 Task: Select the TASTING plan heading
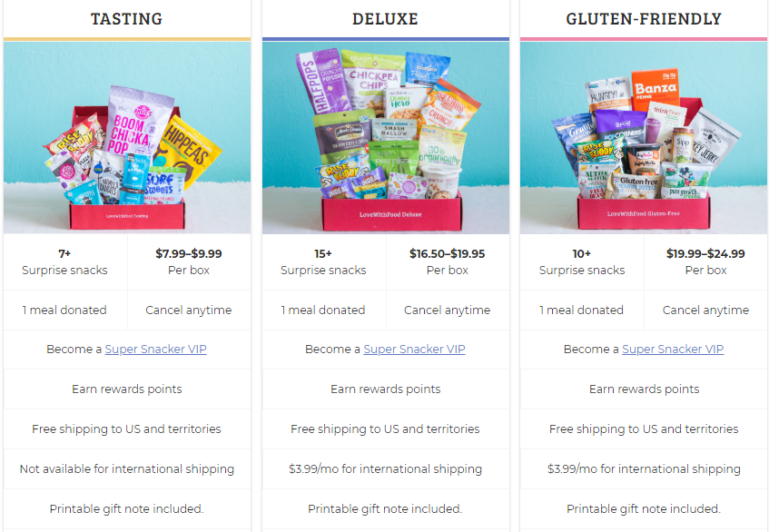pyautogui.click(x=126, y=19)
